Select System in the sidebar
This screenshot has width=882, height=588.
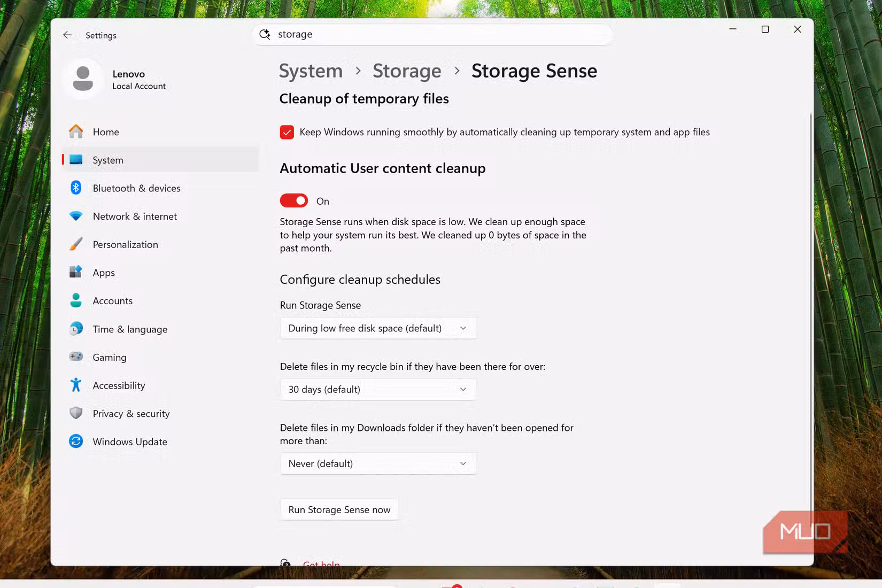tap(160, 160)
